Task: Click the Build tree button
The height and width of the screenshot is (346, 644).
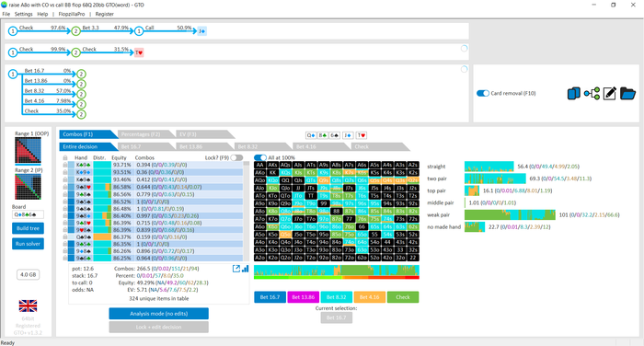Action: tap(28, 228)
